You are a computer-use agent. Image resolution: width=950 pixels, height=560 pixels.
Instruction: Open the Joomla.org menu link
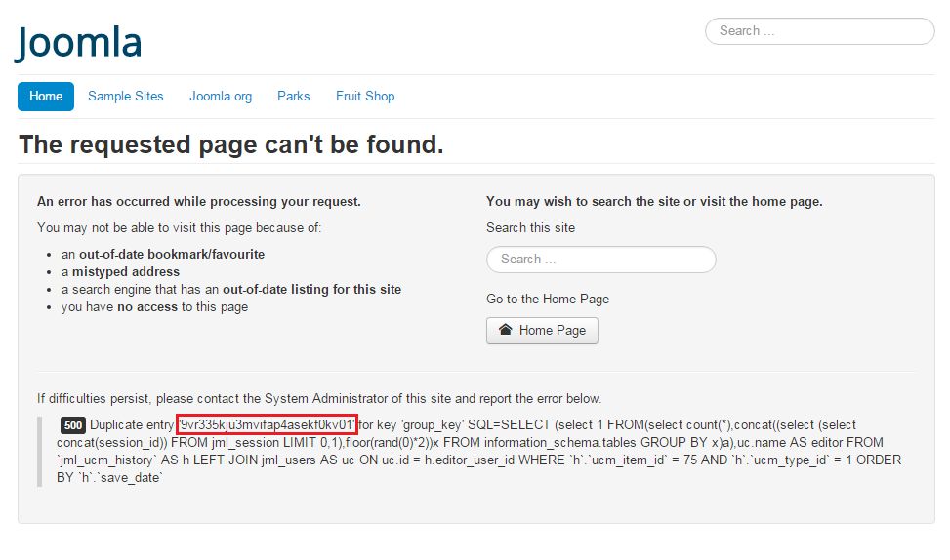(221, 97)
